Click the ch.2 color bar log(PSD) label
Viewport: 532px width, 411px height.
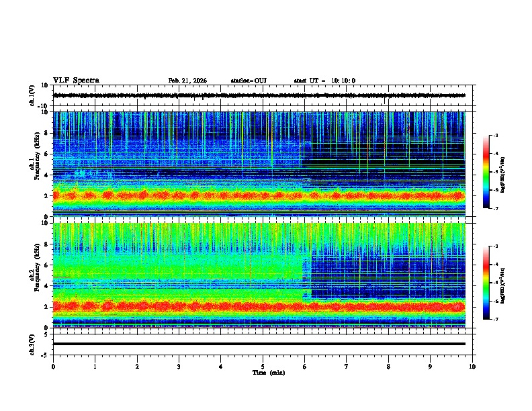pos(503,286)
